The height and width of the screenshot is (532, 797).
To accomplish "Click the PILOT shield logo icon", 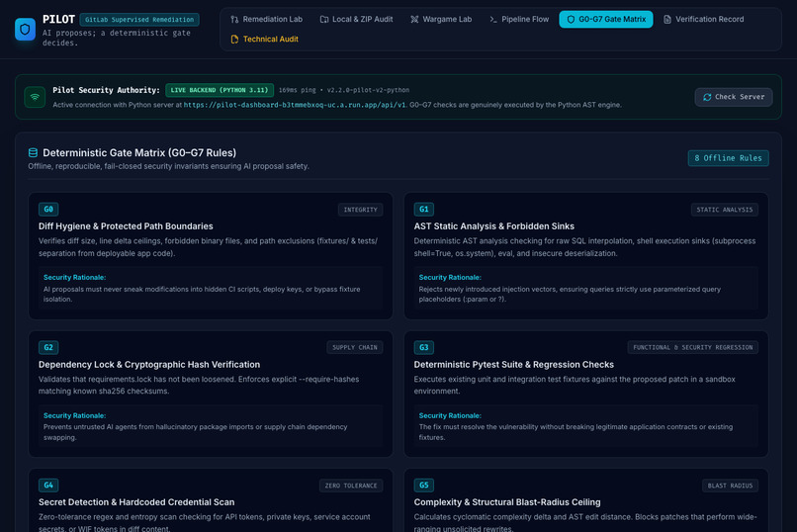I will 25,30.
